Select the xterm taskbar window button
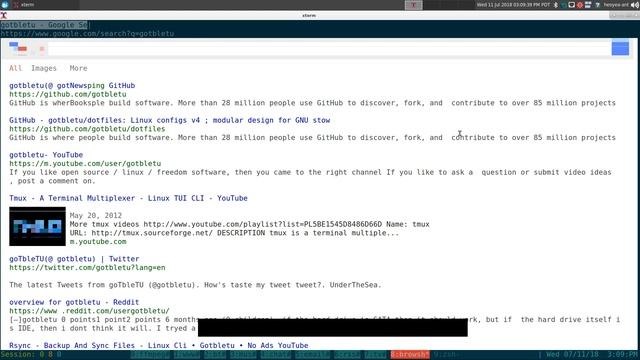This screenshot has width=640, height=360. [x=45, y=5]
